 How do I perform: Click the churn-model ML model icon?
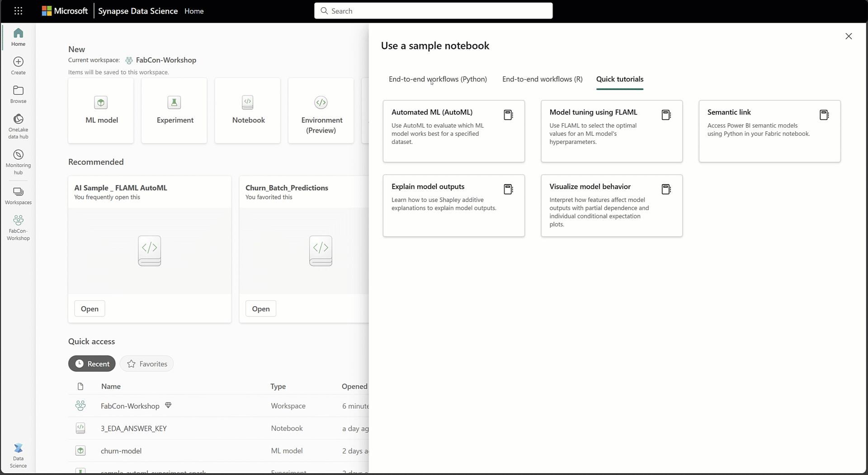80,451
